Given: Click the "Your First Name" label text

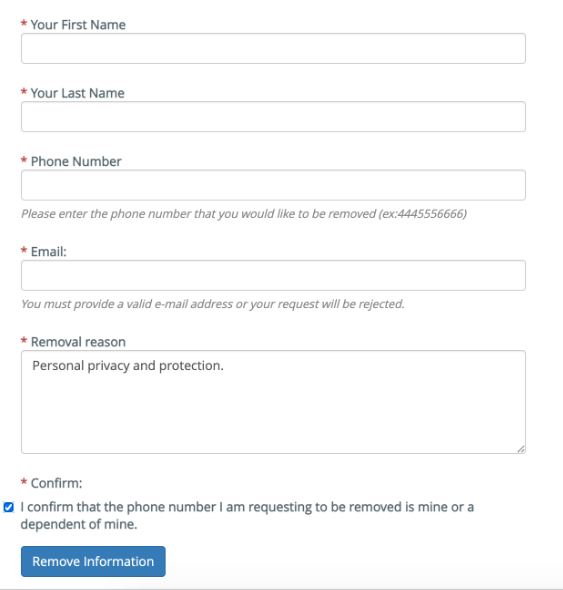Looking at the screenshot, I should point(78,25).
